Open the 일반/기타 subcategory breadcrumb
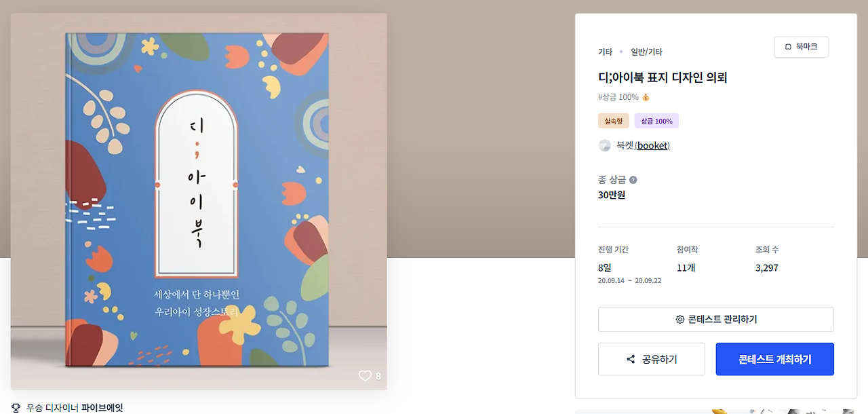 click(x=646, y=52)
